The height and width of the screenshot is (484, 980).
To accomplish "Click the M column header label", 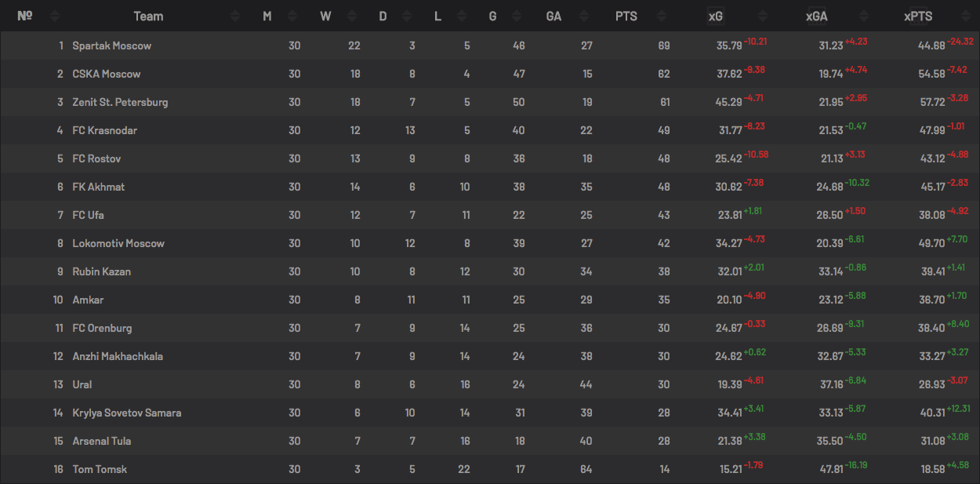I will click(x=267, y=16).
